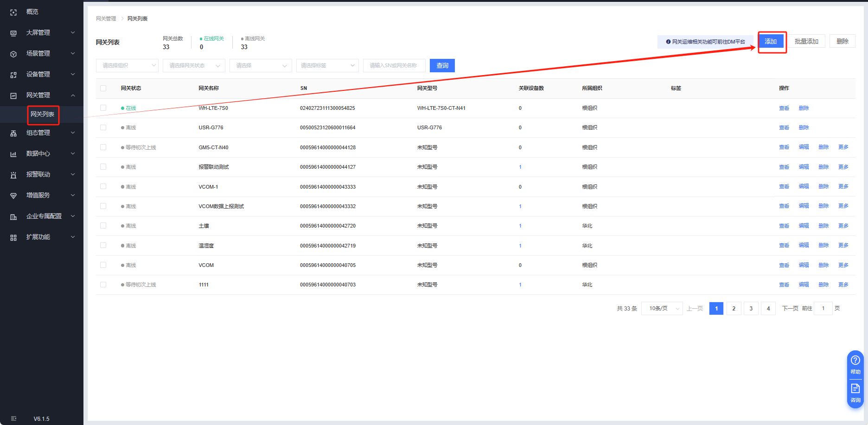Select the checkbox for 报警联动测试 row
Viewport: 868px width, 425px height.
103,167
